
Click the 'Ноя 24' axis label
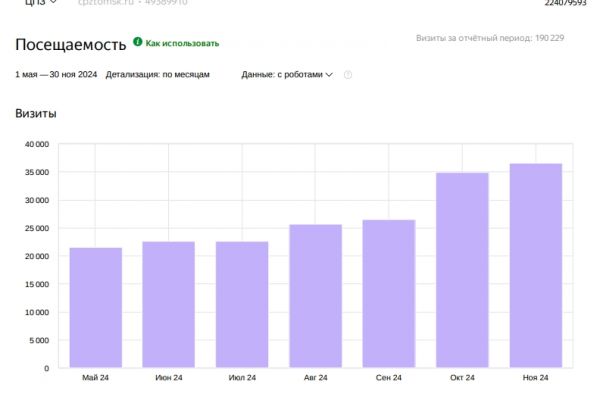click(x=535, y=378)
